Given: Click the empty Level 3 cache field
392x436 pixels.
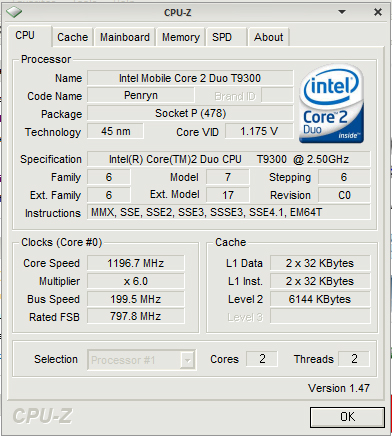Looking at the screenshot, I should click(x=320, y=316).
